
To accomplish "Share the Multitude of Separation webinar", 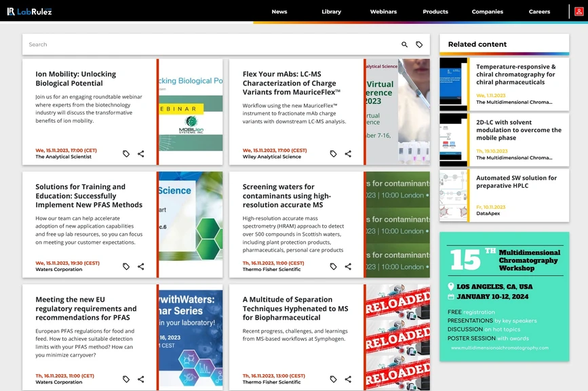I will point(348,379).
